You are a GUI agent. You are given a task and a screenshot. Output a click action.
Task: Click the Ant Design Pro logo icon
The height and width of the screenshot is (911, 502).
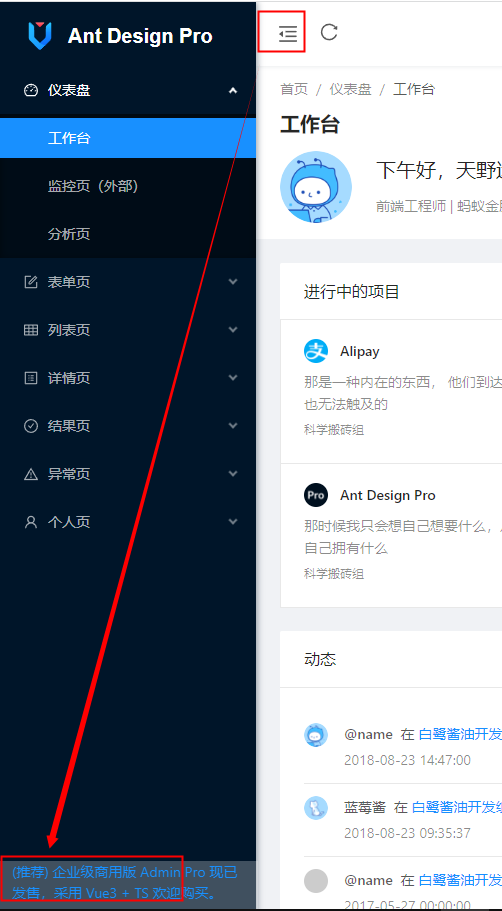[x=40, y=35]
